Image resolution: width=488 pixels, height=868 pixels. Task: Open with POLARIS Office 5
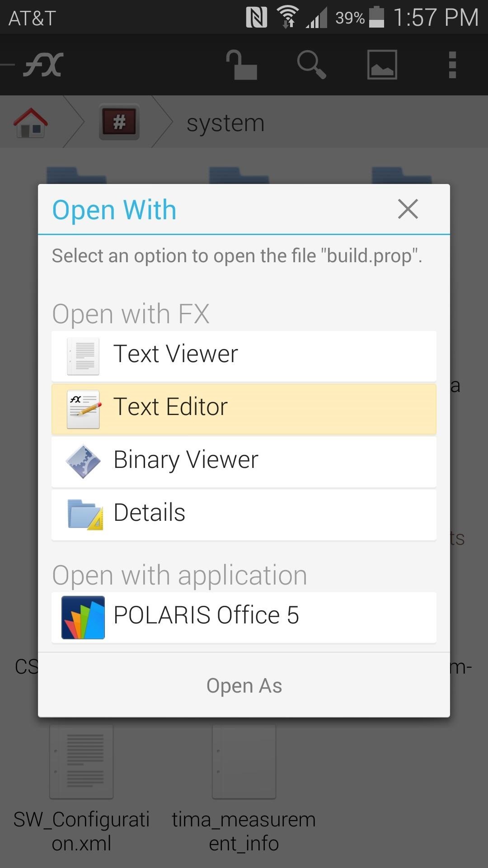pyautogui.click(x=244, y=617)
